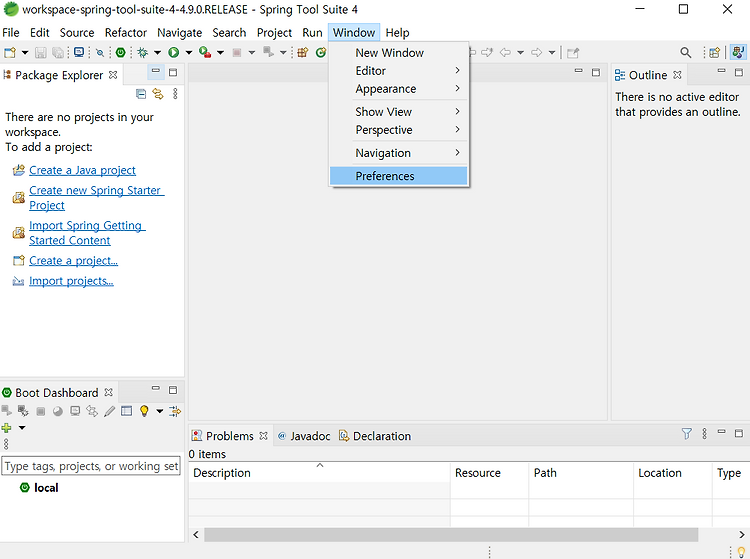Close the Boot Dashboard tab
Screen dimensions: 750x559
point(109,393)
